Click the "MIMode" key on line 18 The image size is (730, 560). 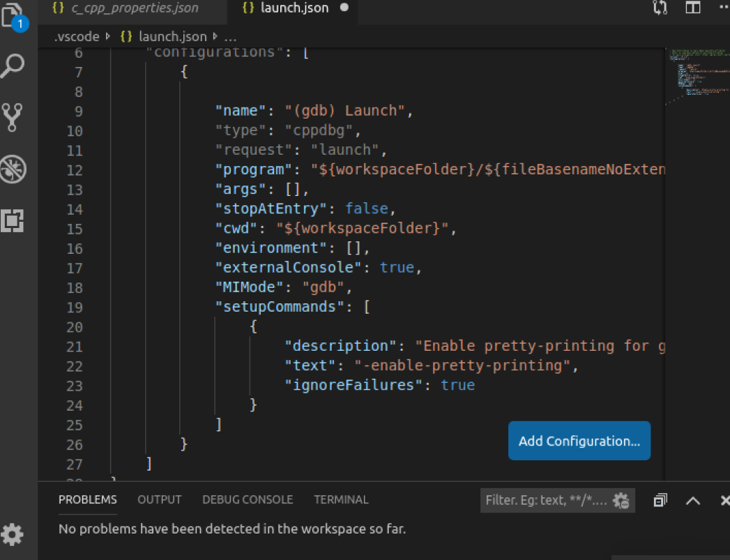[249, 287]
